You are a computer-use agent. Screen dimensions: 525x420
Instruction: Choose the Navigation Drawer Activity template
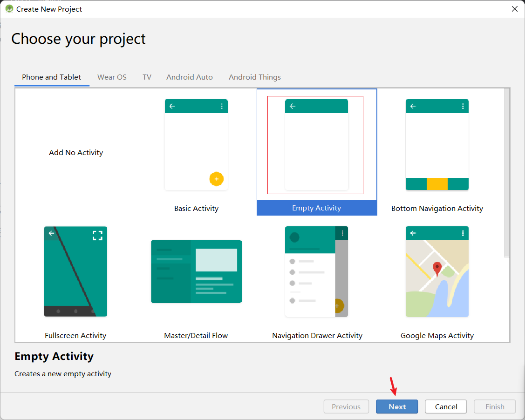(x=316, y=271)
